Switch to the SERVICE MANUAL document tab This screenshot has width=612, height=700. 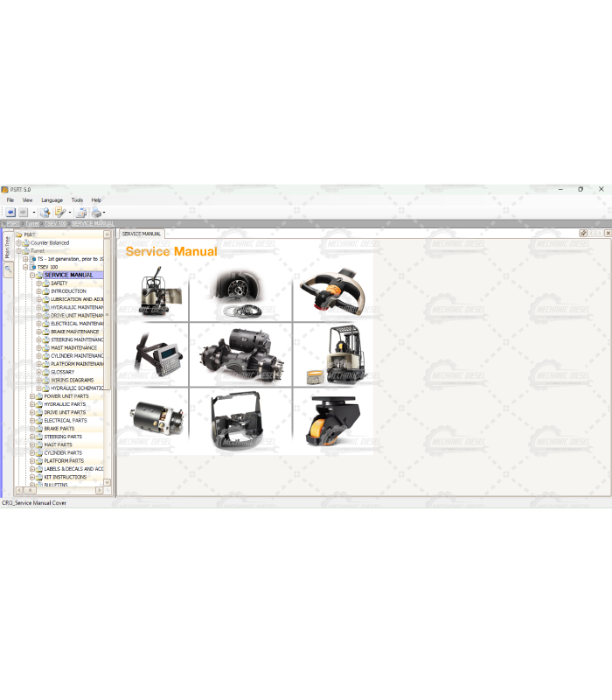pos(141,234)
